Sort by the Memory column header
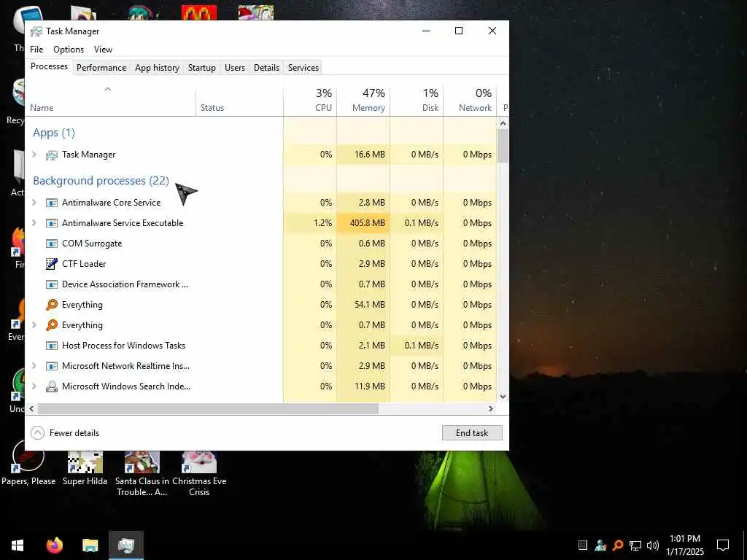This screenshot has width=747, height=560. (363, 101)
